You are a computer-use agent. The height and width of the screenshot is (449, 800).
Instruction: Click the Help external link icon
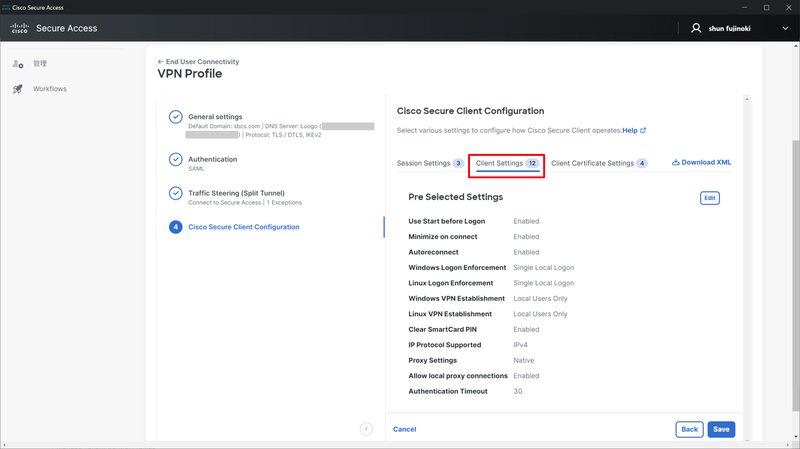pos(643,131)
